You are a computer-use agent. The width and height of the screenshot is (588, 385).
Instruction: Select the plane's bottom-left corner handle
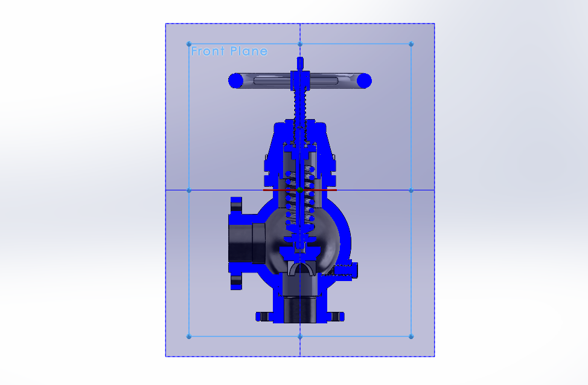click(x=189, y=337)
